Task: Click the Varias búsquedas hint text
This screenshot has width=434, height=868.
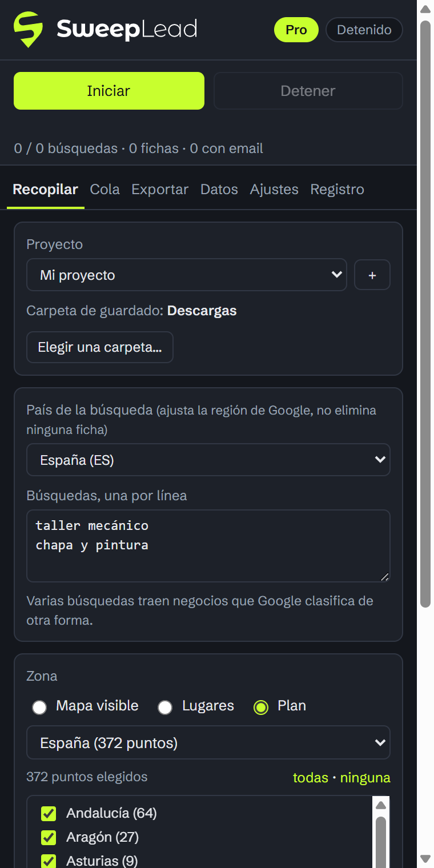Action: (200, 610)
